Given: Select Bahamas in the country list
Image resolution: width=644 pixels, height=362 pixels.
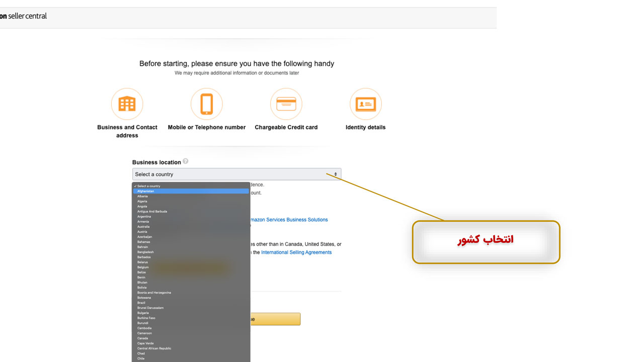Looking at the screenshot, I should click(x=191, y=242).
